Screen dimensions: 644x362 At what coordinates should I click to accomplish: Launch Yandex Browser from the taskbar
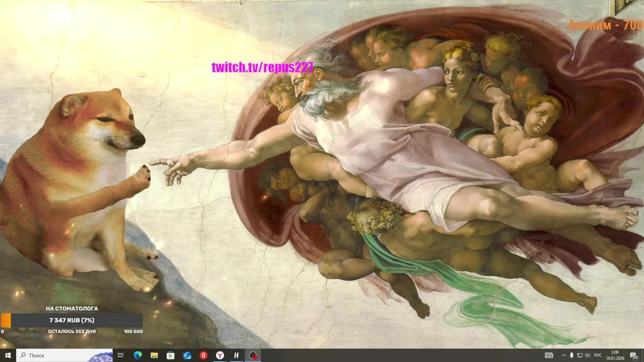point(220,355)
